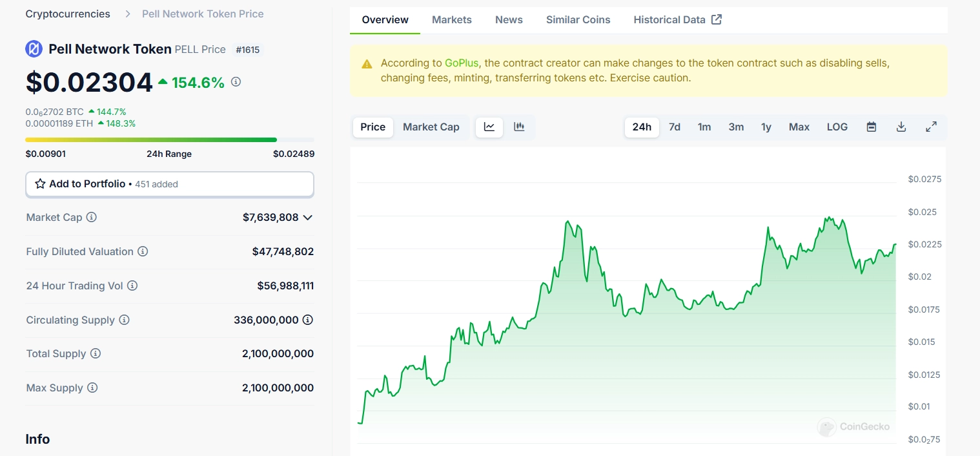Open Historical Data via its external link icon
Viewport: 980px width, 456px height.
(717, 19)
